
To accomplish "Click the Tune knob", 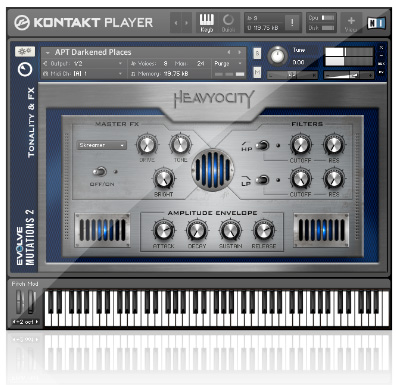I will [x=277, y=55].
